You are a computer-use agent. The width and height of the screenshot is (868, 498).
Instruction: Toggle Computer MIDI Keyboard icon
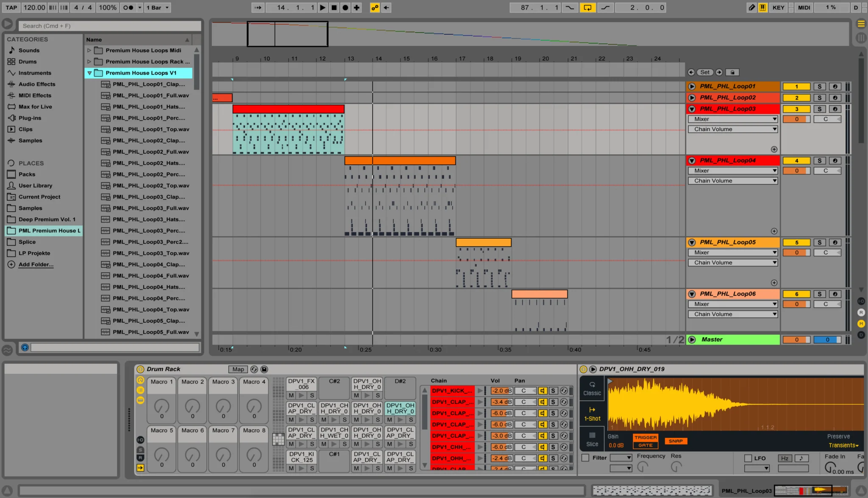point(762,7)
